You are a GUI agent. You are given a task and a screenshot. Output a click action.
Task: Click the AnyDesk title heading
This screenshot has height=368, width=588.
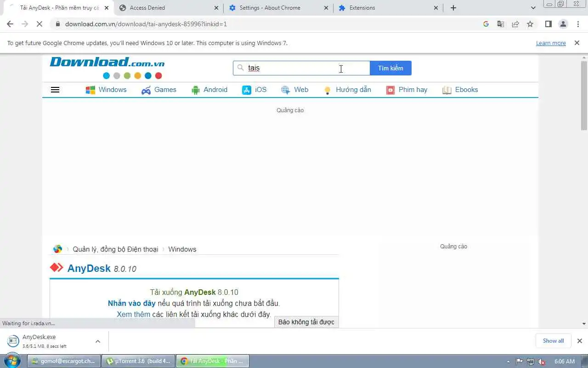click(89, 268)
